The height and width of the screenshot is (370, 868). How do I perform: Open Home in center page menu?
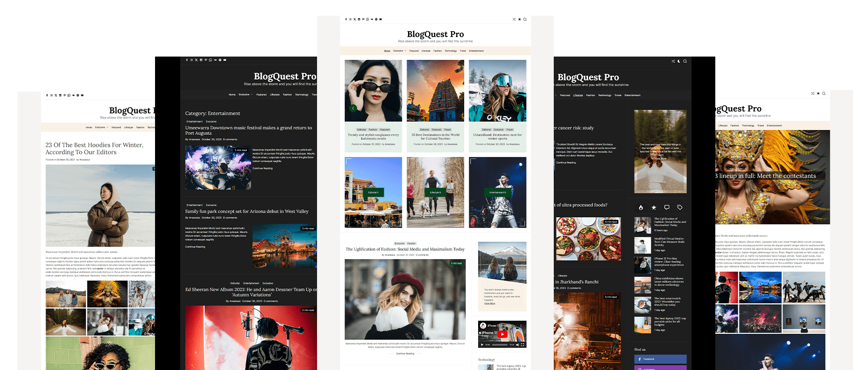387,51
